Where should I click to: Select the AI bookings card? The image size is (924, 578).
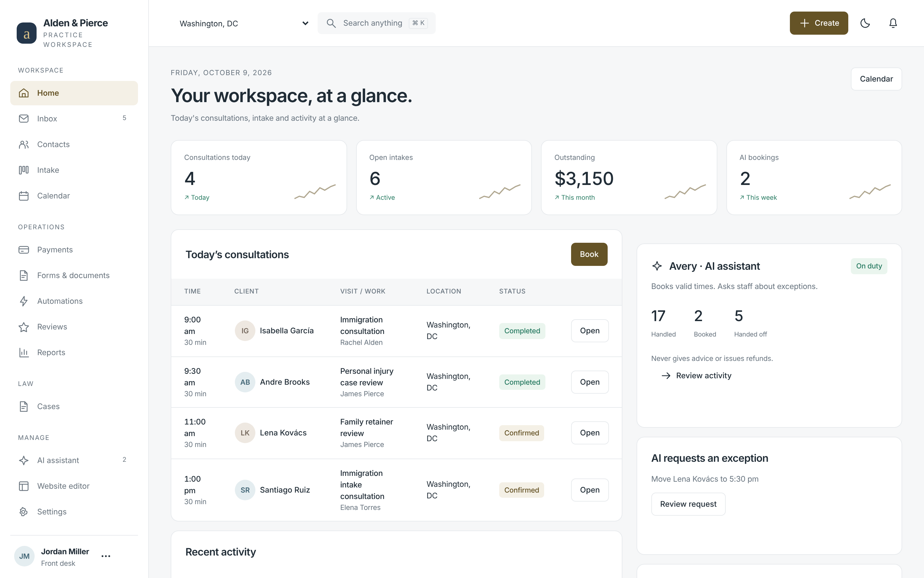click(814, 177)
